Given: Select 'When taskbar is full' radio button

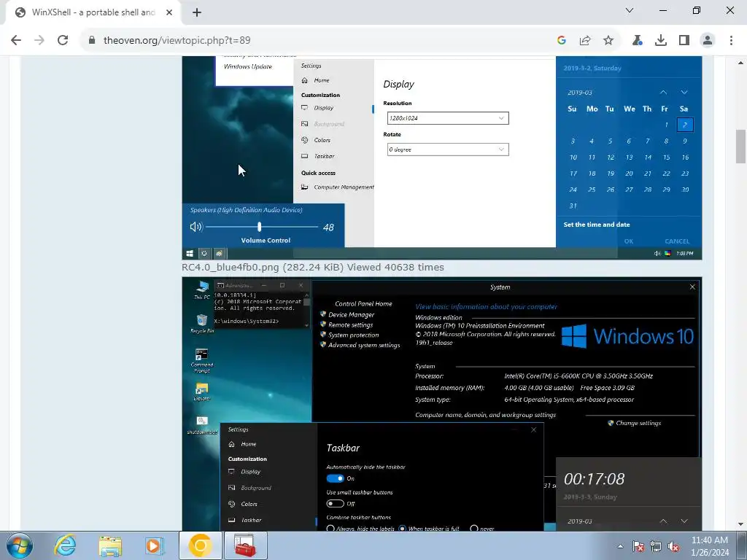Looking at the screenshot, I should pyautogui.click(x=402, y=529).
